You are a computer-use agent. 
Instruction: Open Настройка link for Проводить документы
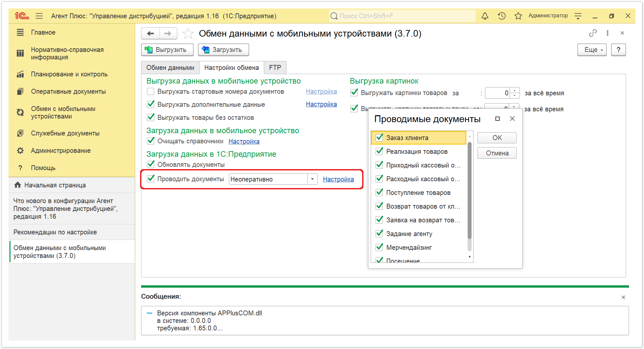pyautogui.click(x=338, y=179)
